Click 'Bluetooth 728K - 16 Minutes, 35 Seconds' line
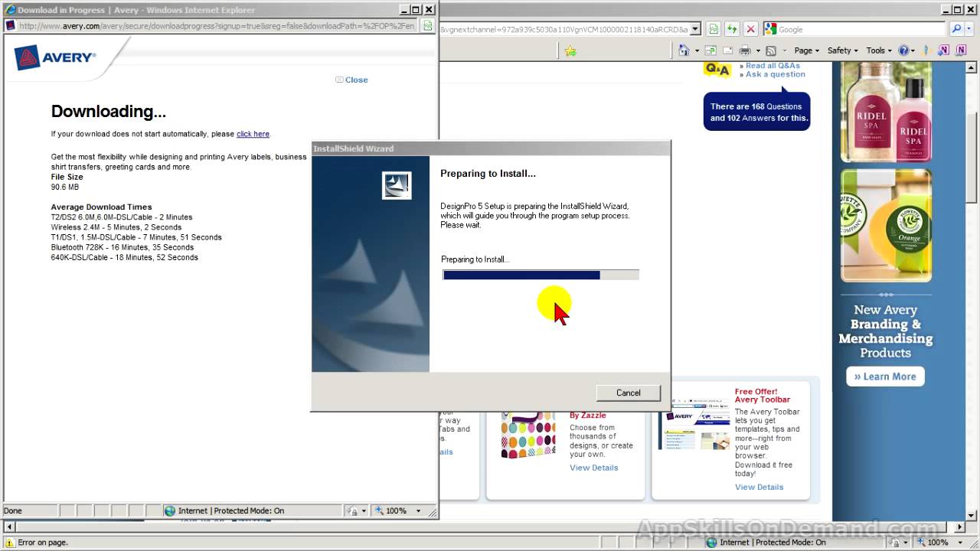Viewport: 980px width, 551px height. 122,247
